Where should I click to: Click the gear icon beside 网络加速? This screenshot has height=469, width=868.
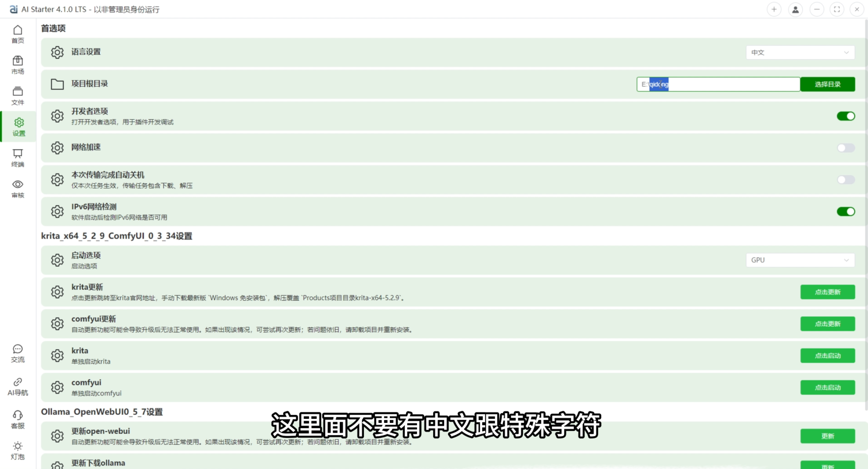pyautogui.click(x=57, y=148)
